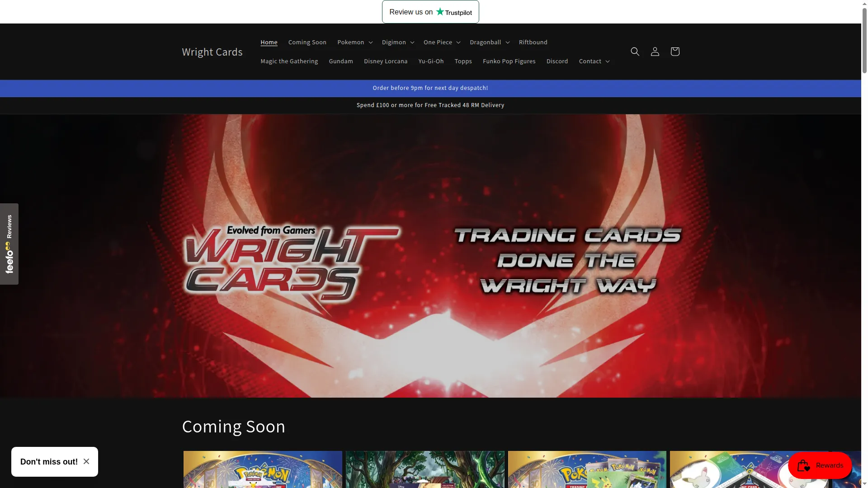Image resolution: width=868 pixels, height=488 pixels.
Task: Select Magic the Gathering in navigation
Action: point(289,61)
